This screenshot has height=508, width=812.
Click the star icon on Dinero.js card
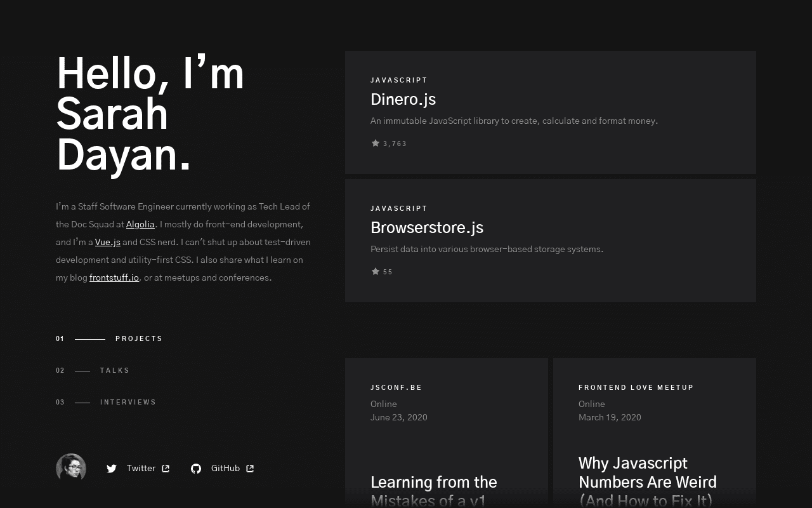click(375, 144)
